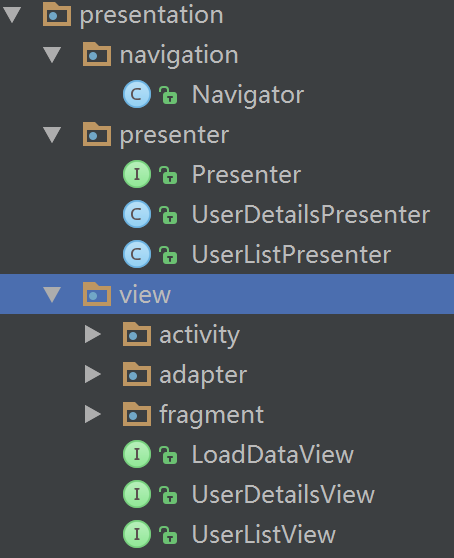The image size is (454, 558).
Task: Select the LoadDataView interface entry
Action: point(273,454)
